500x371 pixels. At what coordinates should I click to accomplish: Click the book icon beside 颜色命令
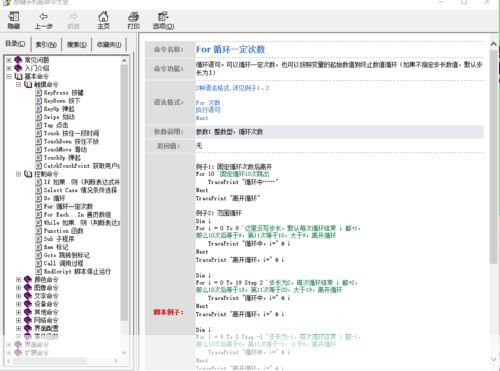[28, 280]
